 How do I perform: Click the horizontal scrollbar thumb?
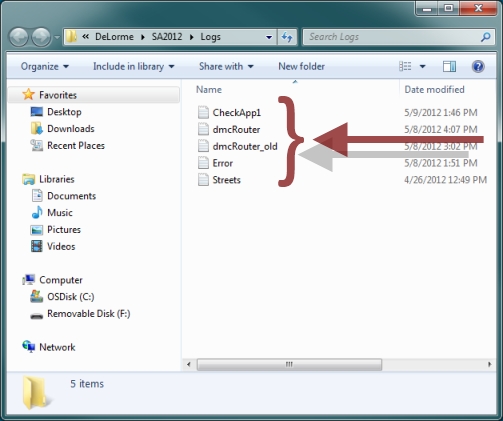click(289, 364)
